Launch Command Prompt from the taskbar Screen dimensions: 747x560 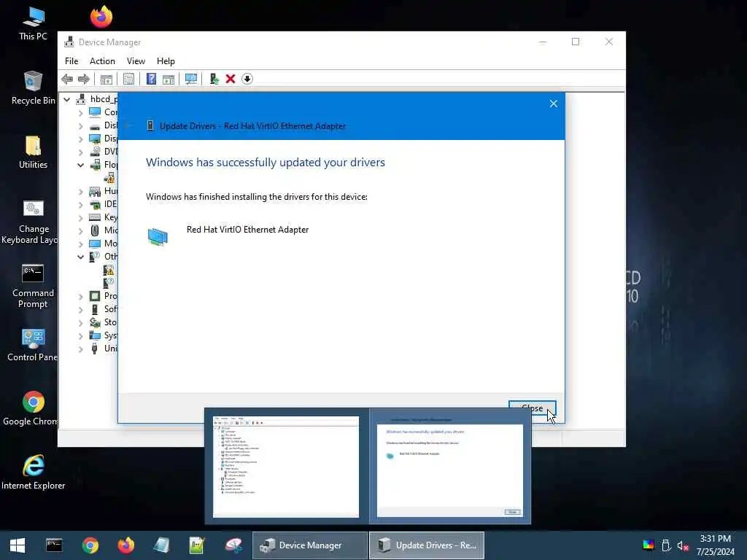(x=54, y=545)
